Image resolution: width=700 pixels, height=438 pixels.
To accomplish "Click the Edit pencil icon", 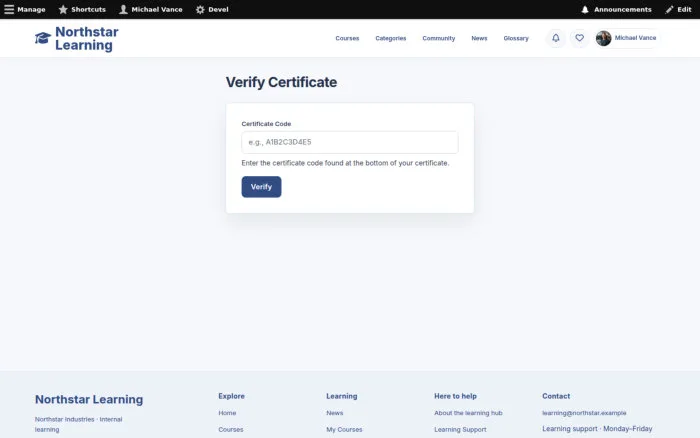I will pos(669,9).
